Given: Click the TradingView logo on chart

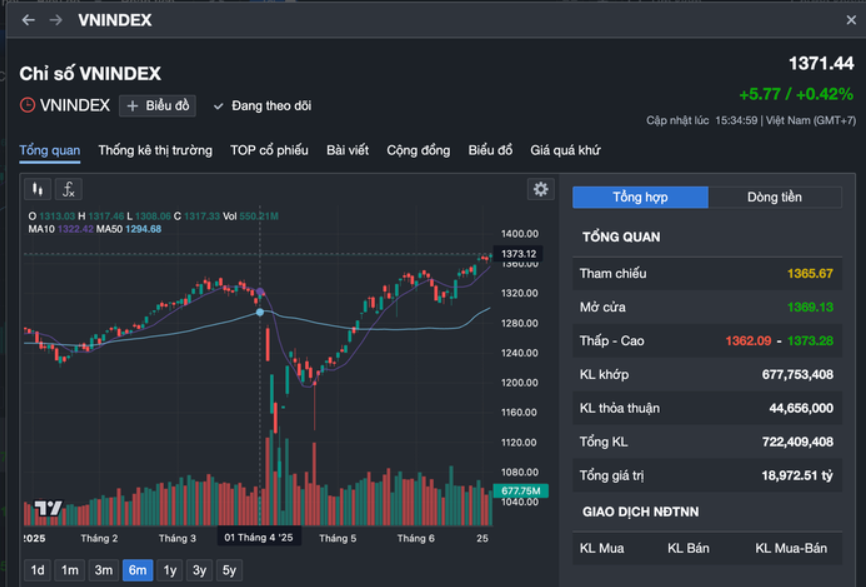Looking at the screenshot, I should point(48,507).
